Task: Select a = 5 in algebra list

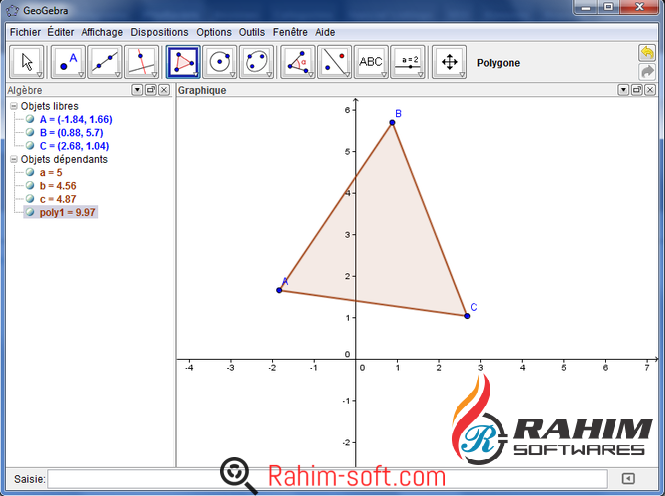Action: pos(51,173)
